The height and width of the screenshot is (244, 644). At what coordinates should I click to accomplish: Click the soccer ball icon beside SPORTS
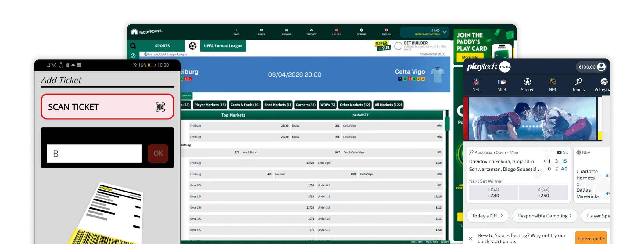click(192, 46)
